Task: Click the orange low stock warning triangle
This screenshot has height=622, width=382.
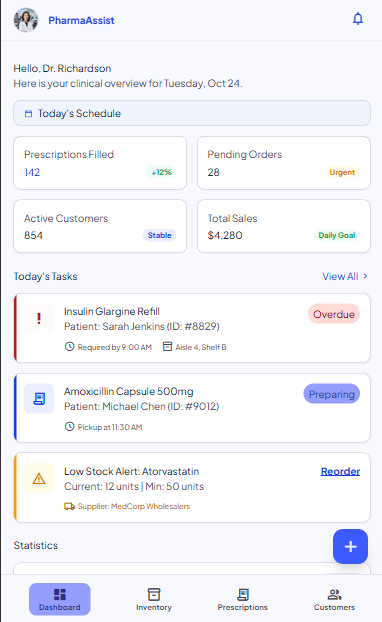Action: [39, 478]
